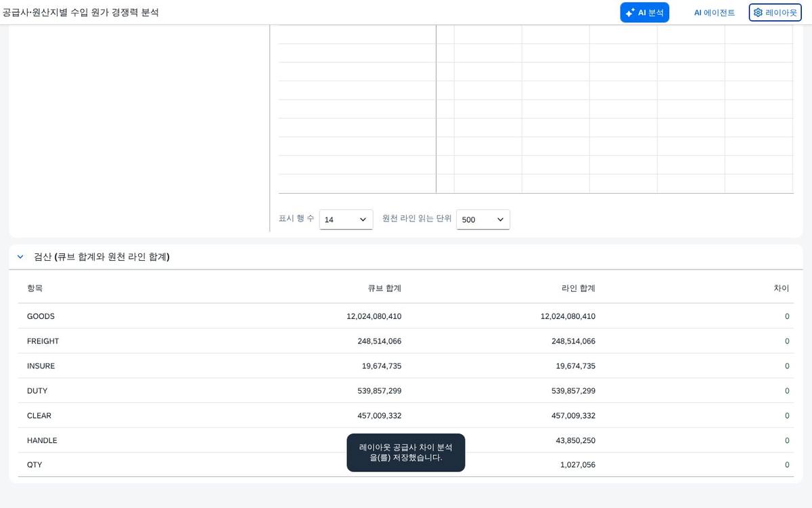This screenshot has width=812, height=508.
Task: Click the 차이 column header
Action: click(782, 288)
